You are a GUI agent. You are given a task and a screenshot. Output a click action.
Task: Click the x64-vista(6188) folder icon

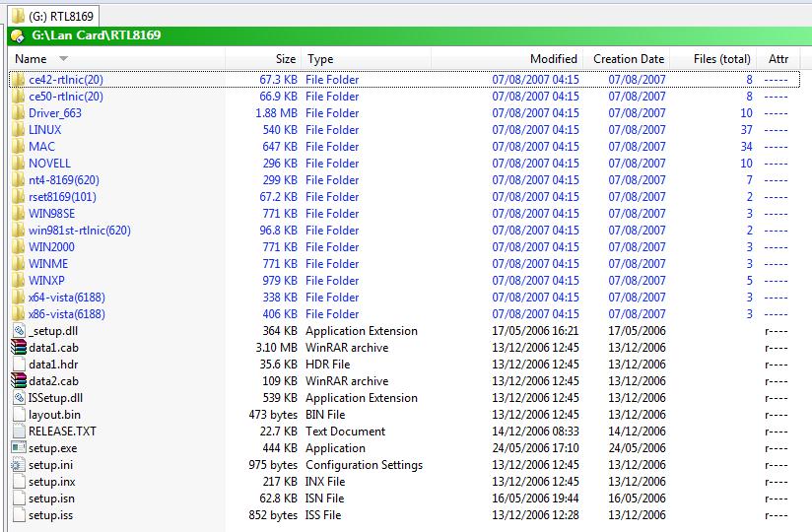18,298
